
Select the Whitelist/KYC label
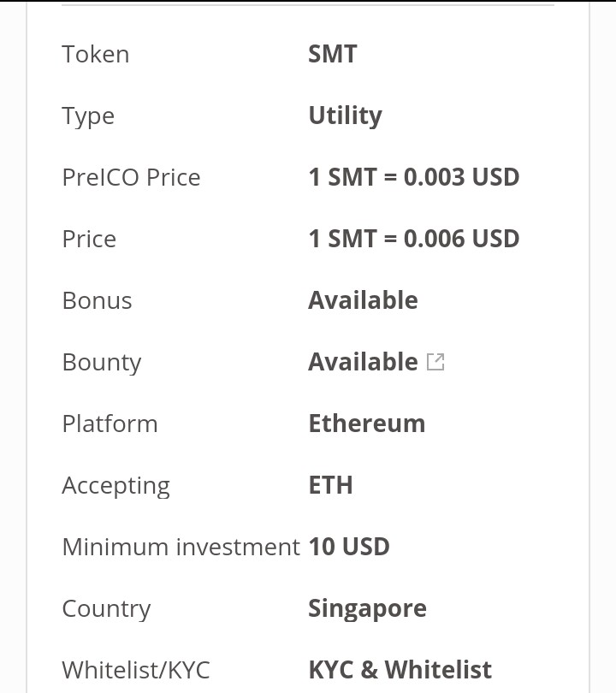[x=135, y=669]
